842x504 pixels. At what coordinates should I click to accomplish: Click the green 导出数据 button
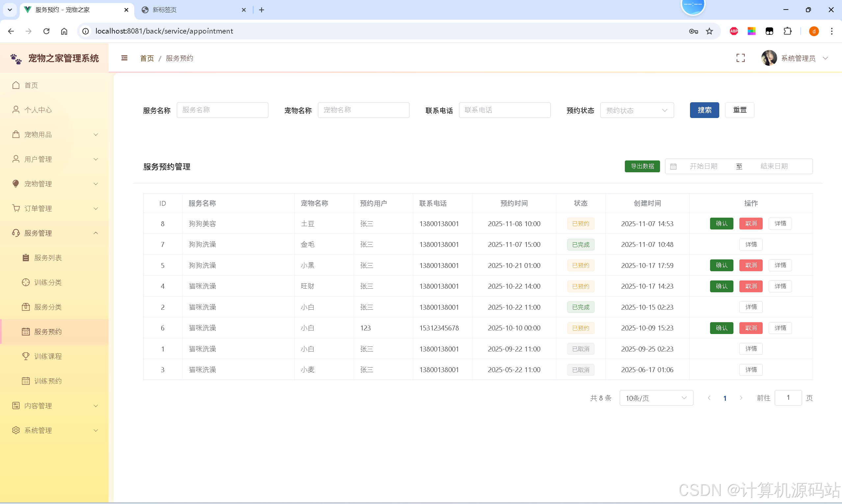click(x=642, y=166)
